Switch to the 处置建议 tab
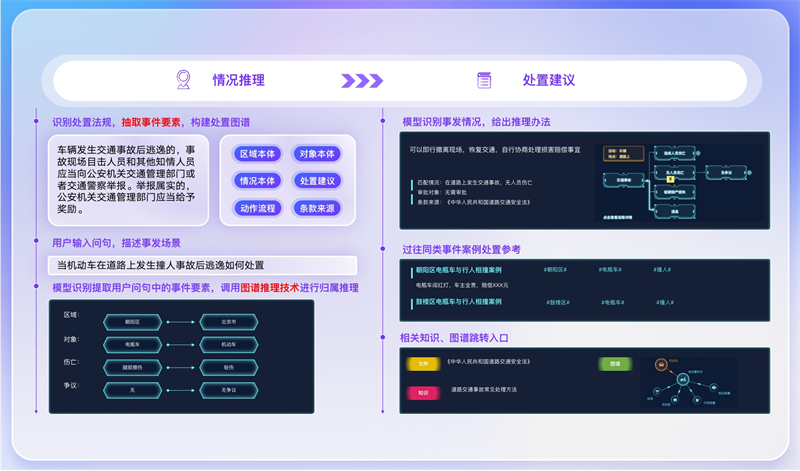The width and height of the screenshot is (800, 471). pos(548,80)
